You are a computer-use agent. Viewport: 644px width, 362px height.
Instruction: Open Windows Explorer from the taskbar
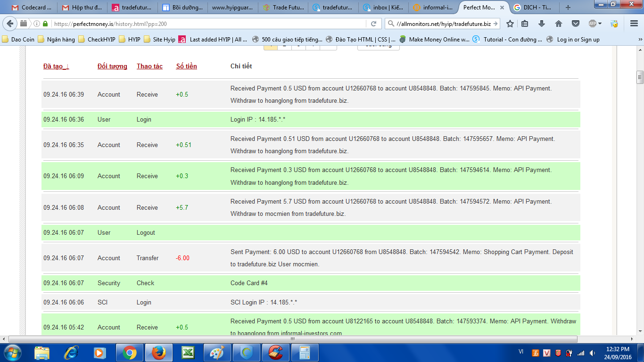42,353
